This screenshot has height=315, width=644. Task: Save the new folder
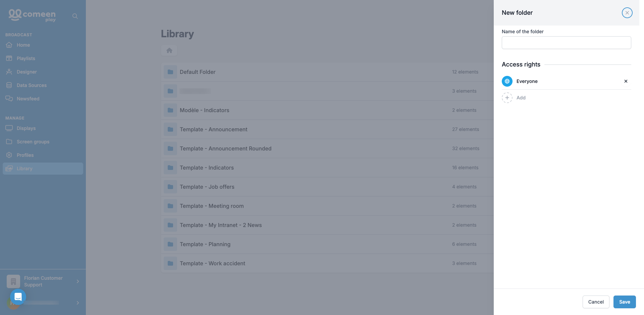(625, 302)
